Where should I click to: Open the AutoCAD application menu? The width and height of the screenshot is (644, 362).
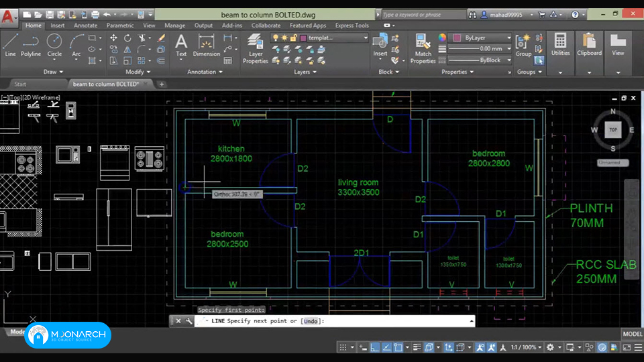[x=8, y=16]
